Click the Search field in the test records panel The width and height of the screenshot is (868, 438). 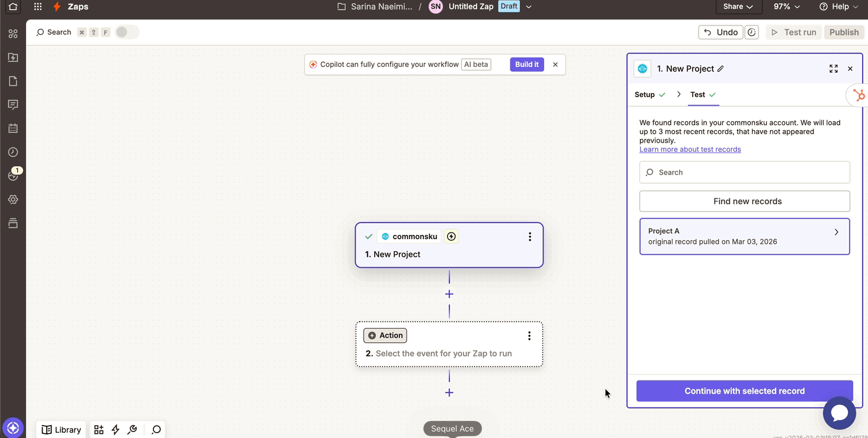pos(744,172)
